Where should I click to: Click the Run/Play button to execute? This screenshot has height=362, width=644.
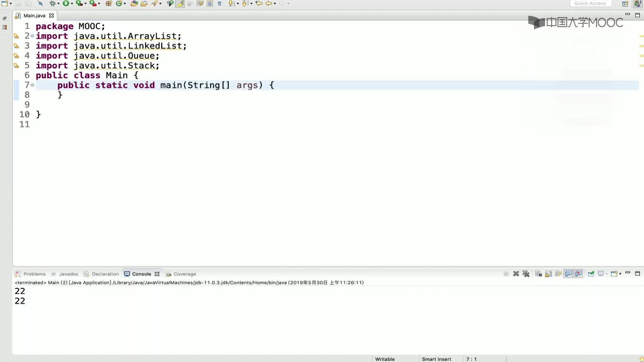point(65,4)
